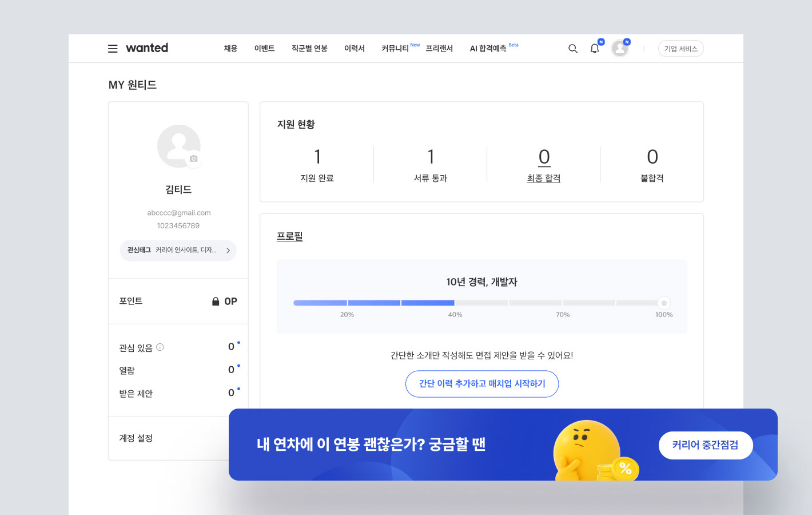Screen dimensions: 812x515
Task: Open the 포인트 row
Action: click(x=178, y=301)
